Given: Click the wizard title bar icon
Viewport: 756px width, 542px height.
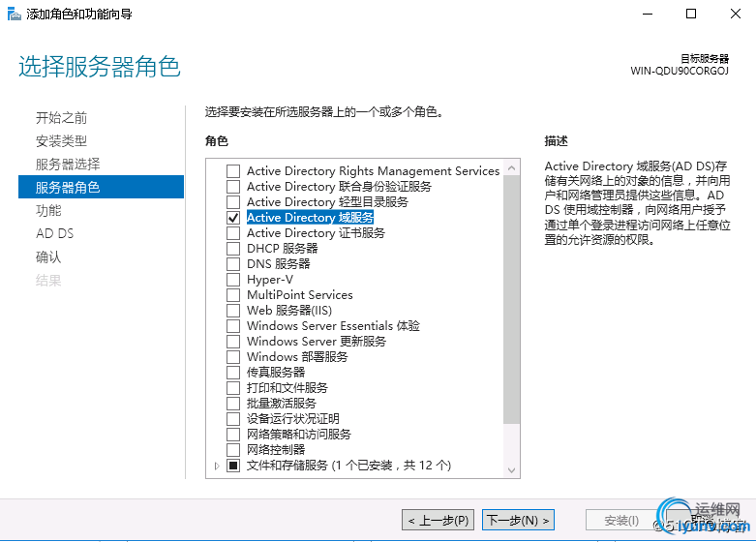Looking at the screenshot, I should click(x=14, y=14).
